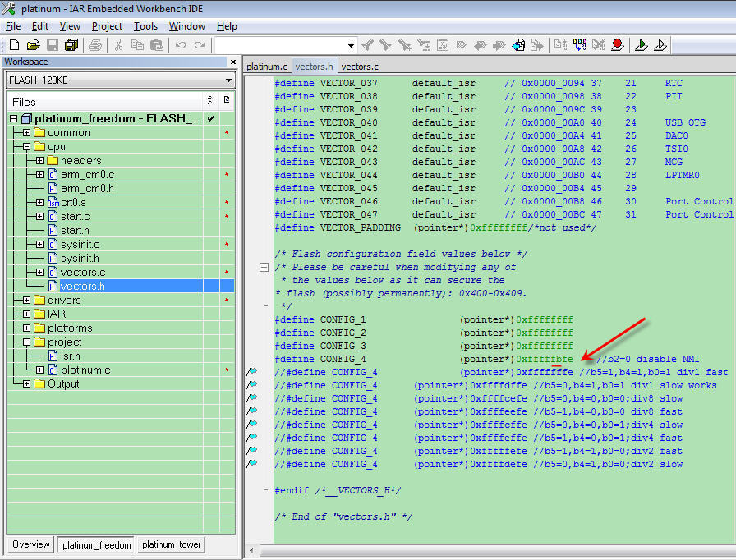This screenshot has height=560, width=736.
Task: Select crt0.s assembly file
Action: click(x=73, y=203)
